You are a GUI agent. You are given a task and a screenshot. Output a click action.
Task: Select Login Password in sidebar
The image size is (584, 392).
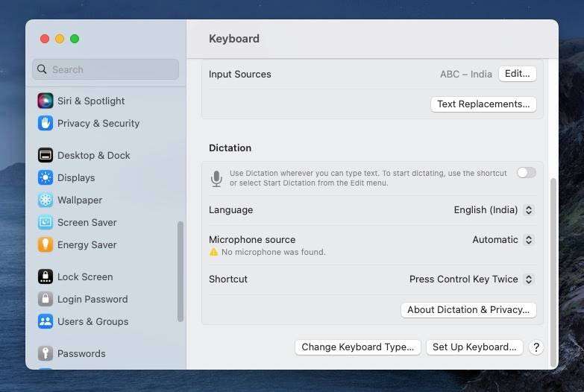coord(92,299)
